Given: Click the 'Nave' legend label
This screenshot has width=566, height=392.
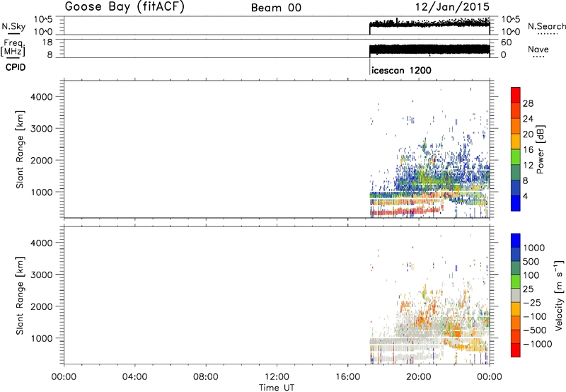Looking at the screenshot, I should pyautogui.click(x=538, y=49).
